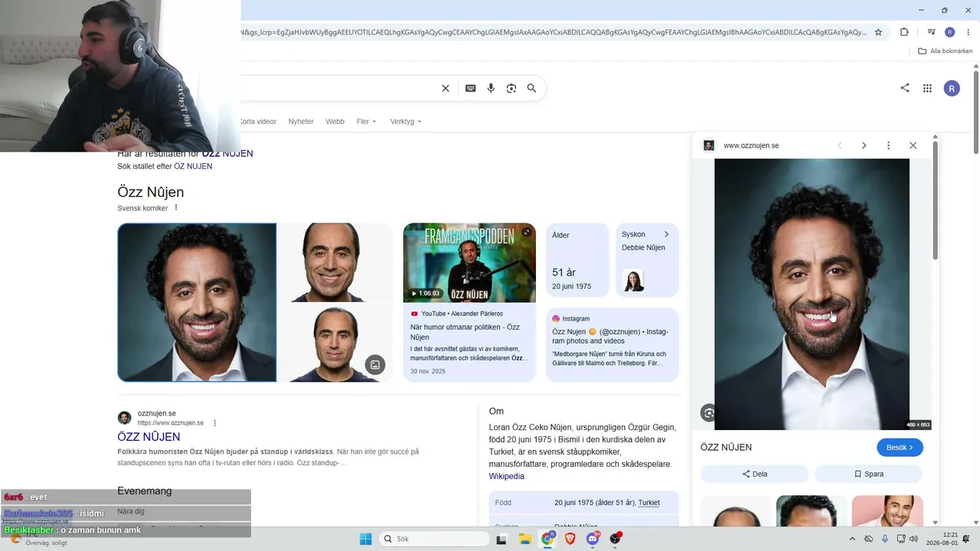Image resolution: width=980 pixels, height=551 pixels.
Task: Show hidden system tray icons
Action: 852,539
